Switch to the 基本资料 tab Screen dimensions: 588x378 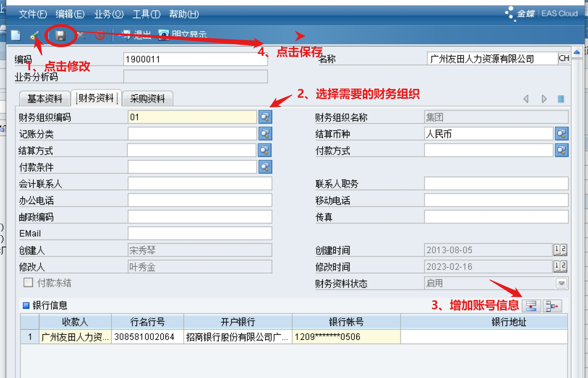[x=45, y=99]
